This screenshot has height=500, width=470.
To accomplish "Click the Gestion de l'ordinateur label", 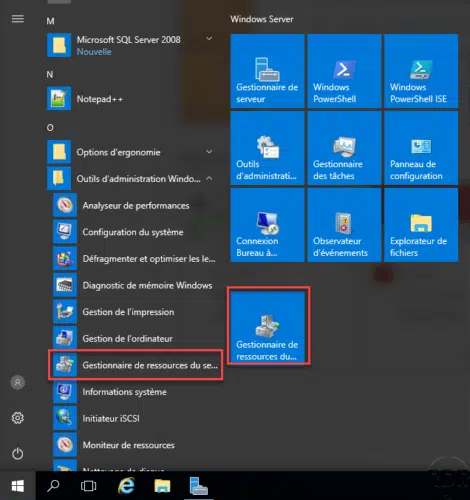I will (x=128, y=339).
